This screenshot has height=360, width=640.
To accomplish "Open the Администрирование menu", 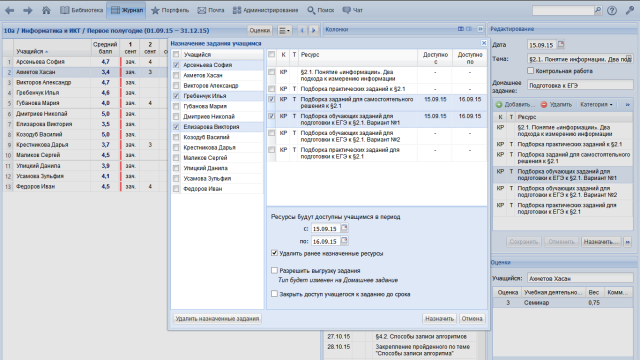I will click(x=265, y=10).
